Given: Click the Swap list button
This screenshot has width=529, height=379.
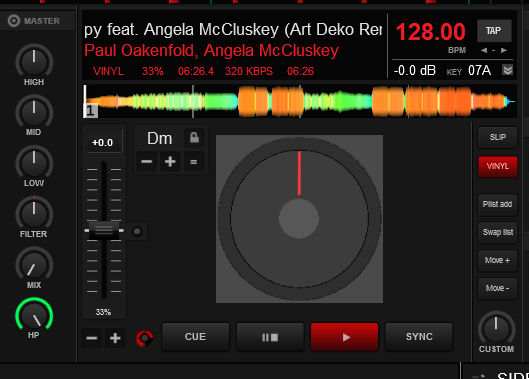Looking at the screenshot, I should [x=498, y=232].
